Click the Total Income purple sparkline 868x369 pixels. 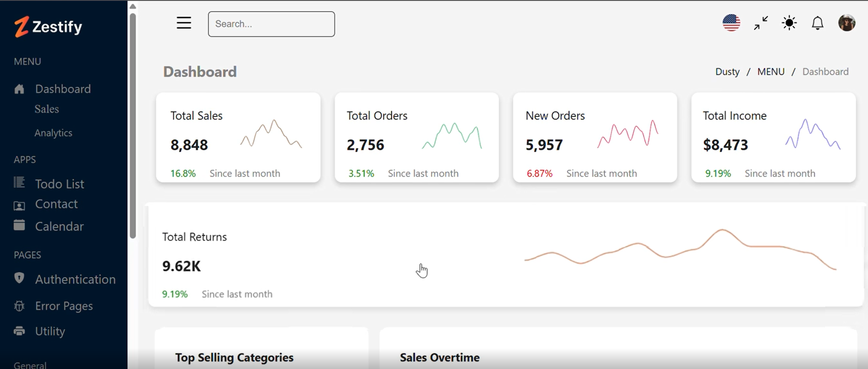tap(813, 134)
